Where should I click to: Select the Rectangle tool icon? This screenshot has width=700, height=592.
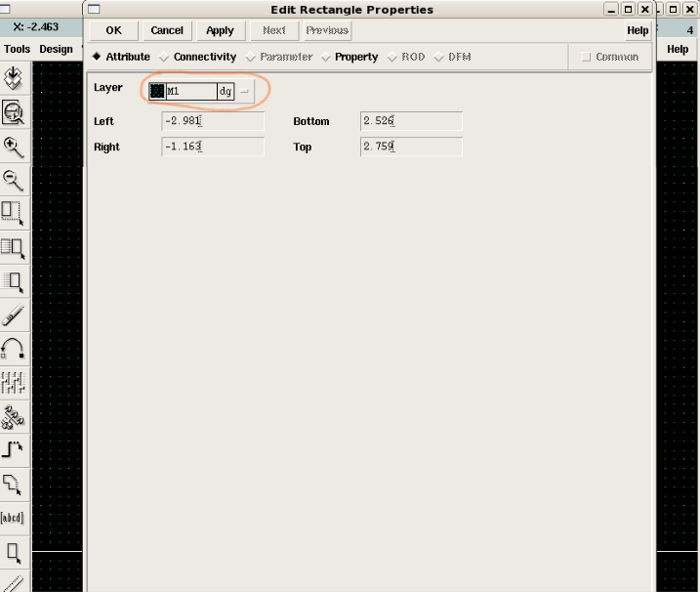(x=14, y=553)
